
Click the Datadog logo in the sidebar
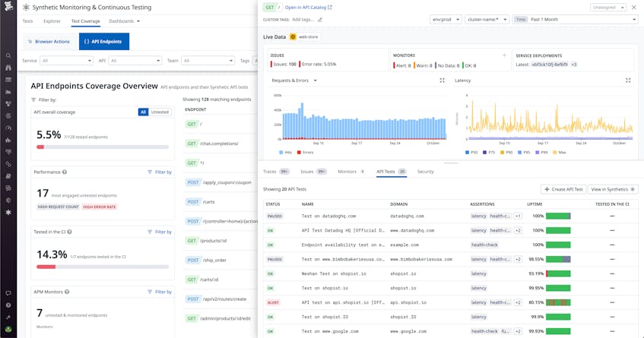pos(8,6)
